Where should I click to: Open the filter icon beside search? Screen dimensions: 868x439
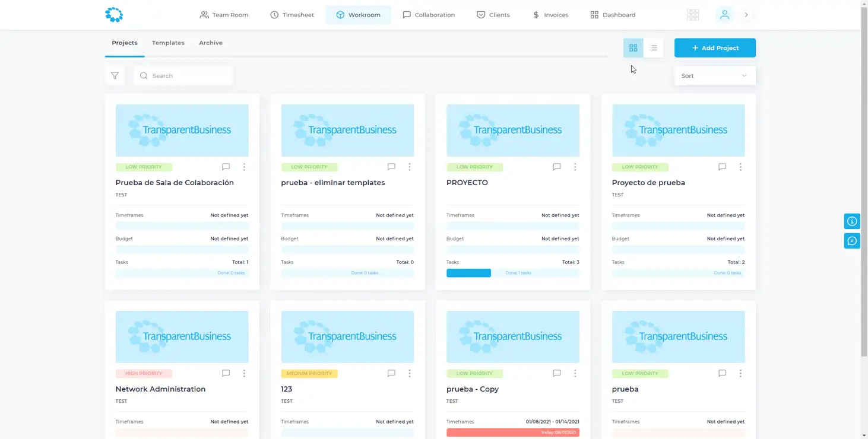pyautogui.click(x=115, y=76)
